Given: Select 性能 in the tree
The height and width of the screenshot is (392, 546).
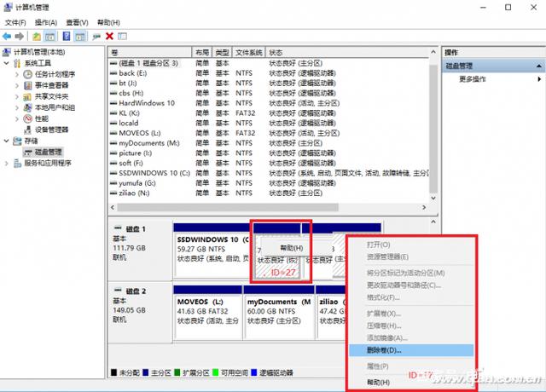Looking at the screenshot, I should 42,118.
